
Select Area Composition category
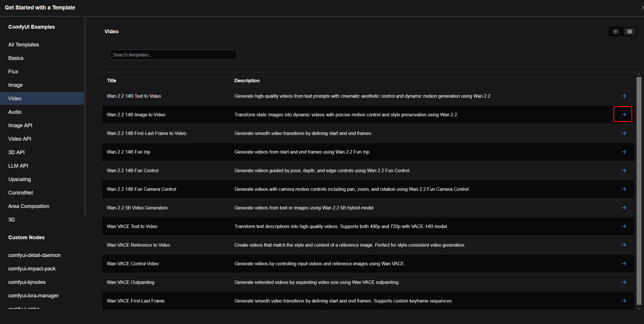(42, 206)
